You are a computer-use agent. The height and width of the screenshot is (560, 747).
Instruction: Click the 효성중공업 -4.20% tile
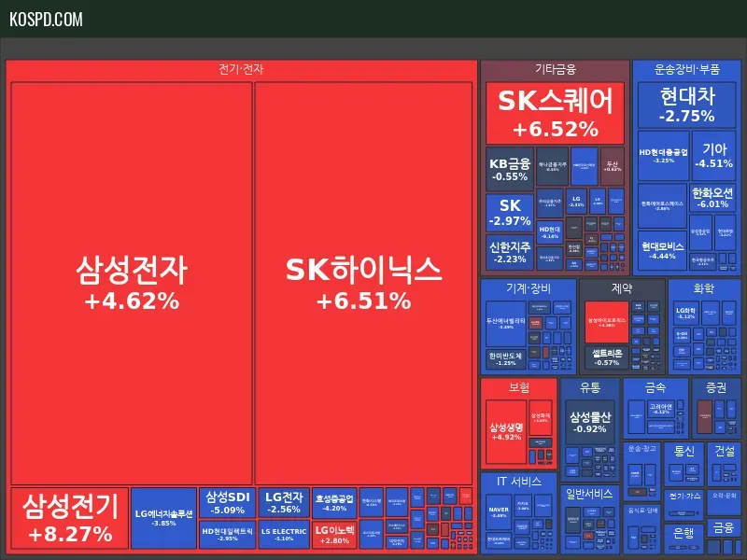coord(334,503)
